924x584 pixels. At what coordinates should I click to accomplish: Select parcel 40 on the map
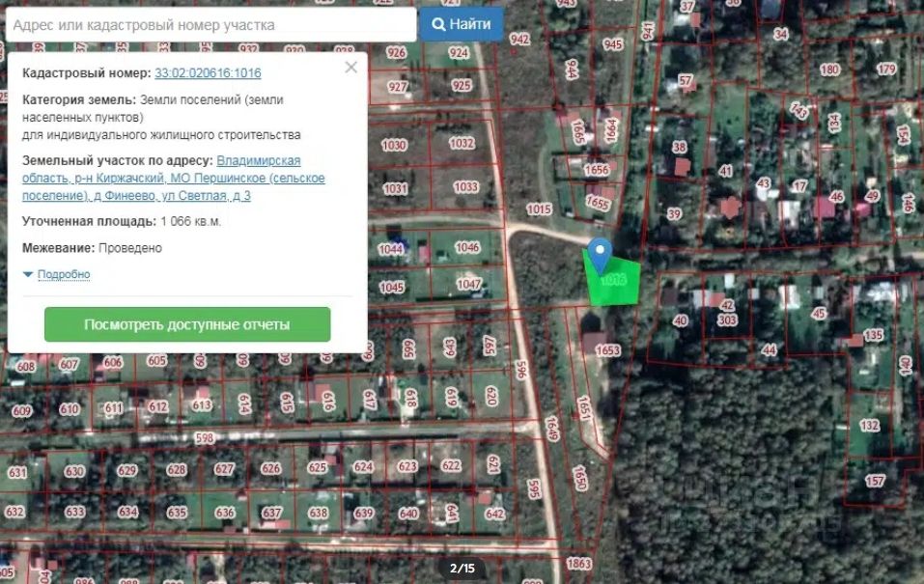680,320
